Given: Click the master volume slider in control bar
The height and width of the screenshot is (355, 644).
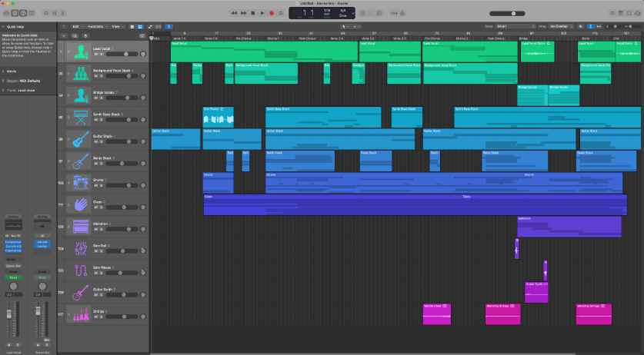Looking at the screenshot, I should tap(507, 13).
